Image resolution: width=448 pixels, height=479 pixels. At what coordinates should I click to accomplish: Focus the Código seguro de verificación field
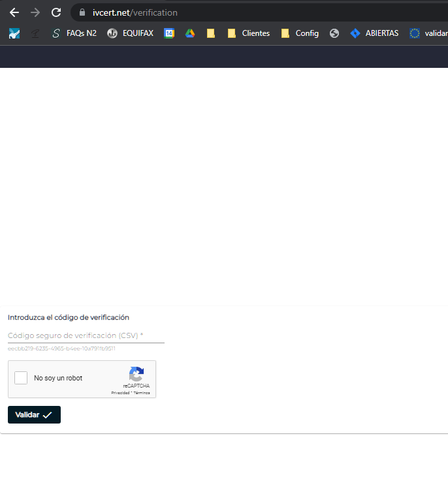[x=86, y=335]
